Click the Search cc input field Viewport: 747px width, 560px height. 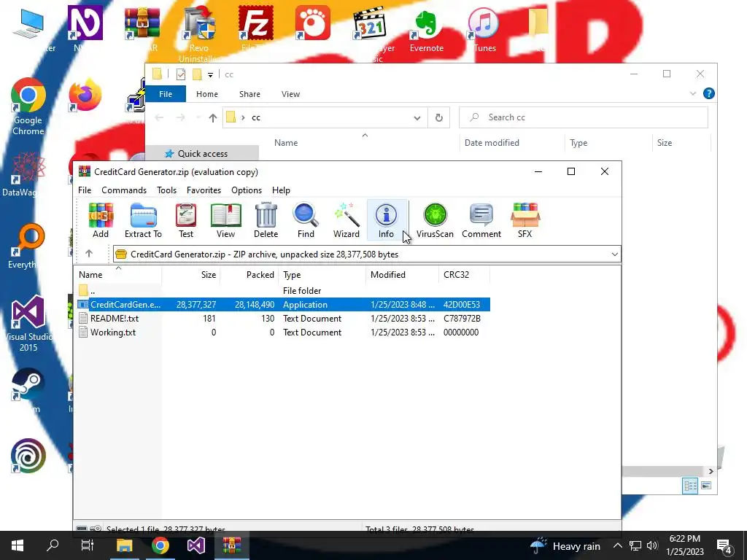point(584,117)
